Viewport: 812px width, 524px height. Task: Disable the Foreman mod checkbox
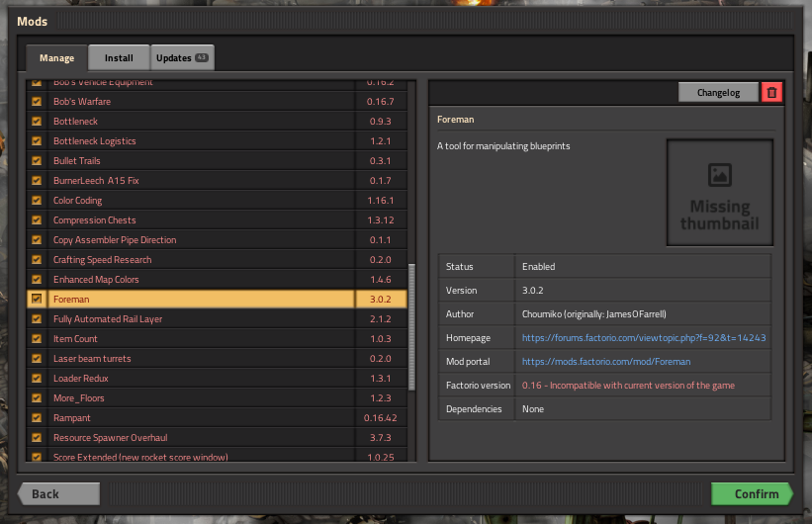(x=37, y=300)
